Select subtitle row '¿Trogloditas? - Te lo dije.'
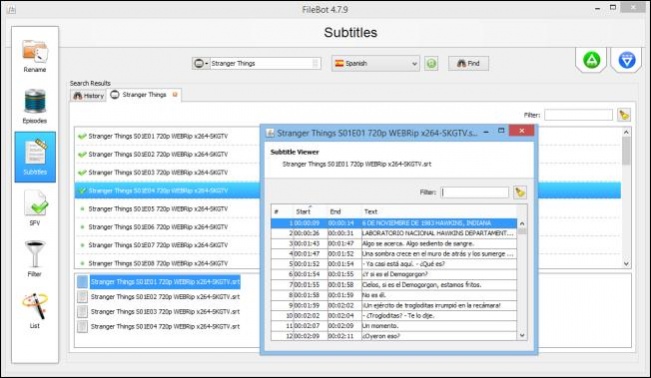 pyautogui.click(x=394, y=315)
